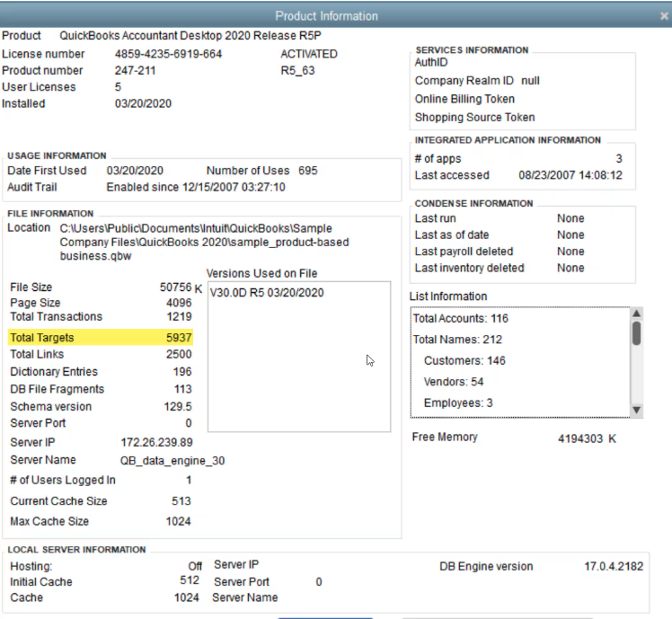The width and height of the screenshot is (672, 619).
Task: Click the Total Transactions value 1219
Action: coord(179,317)
